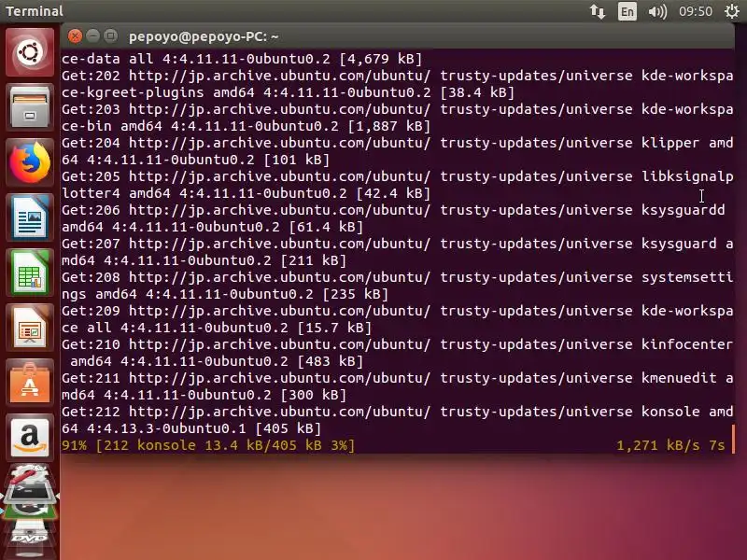This screenshot has width=747, height=560.
Task: Click the Terminal launcher icon
Action: [30, 493]
